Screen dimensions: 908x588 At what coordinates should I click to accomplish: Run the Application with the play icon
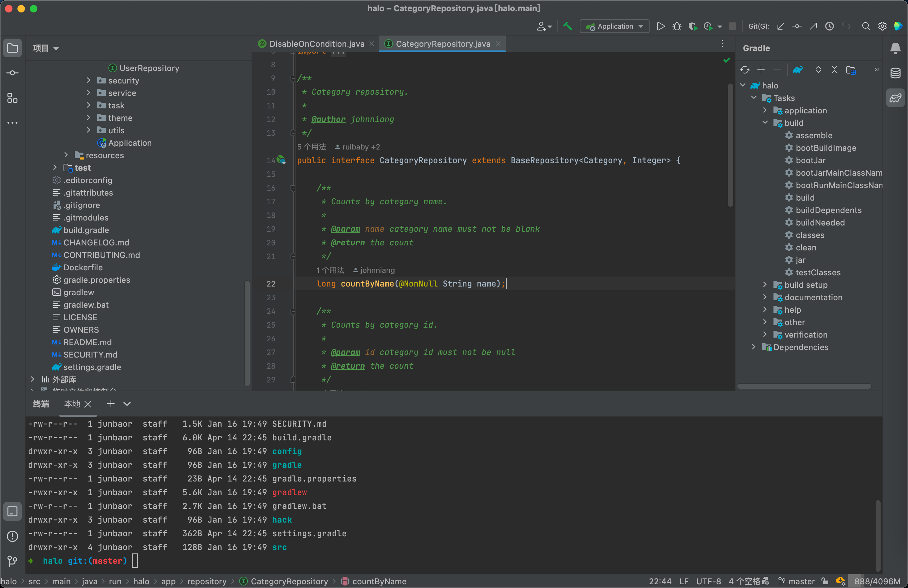coord(660,26)
